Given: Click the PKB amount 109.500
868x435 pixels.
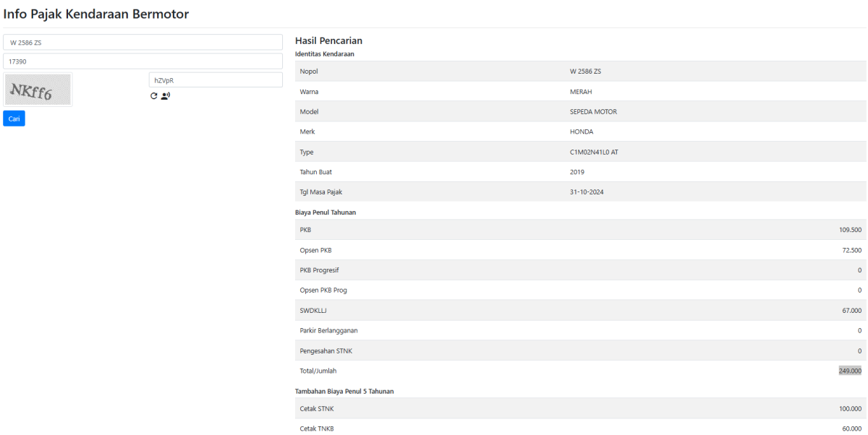Looking at the screenshot, I should (x=850, y=230).
